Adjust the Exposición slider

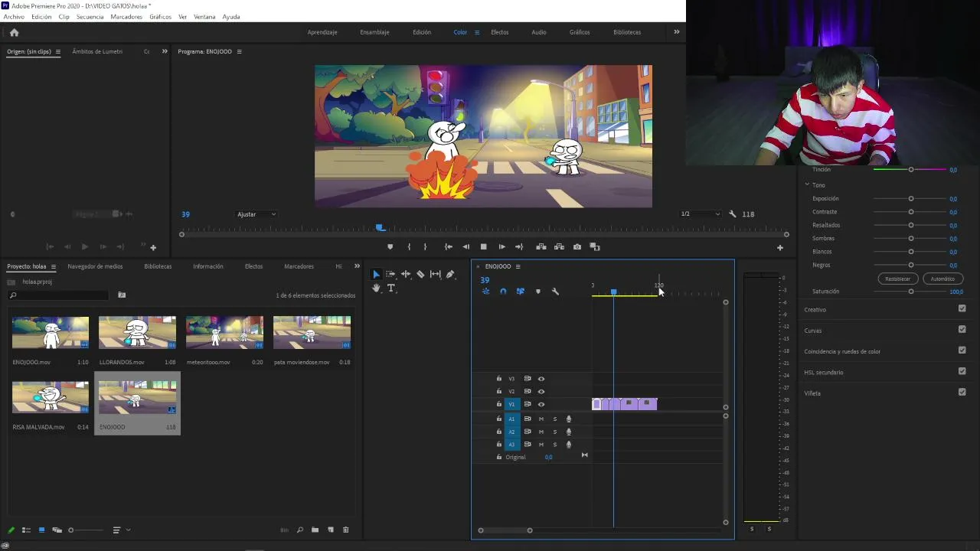pos(910,198)
